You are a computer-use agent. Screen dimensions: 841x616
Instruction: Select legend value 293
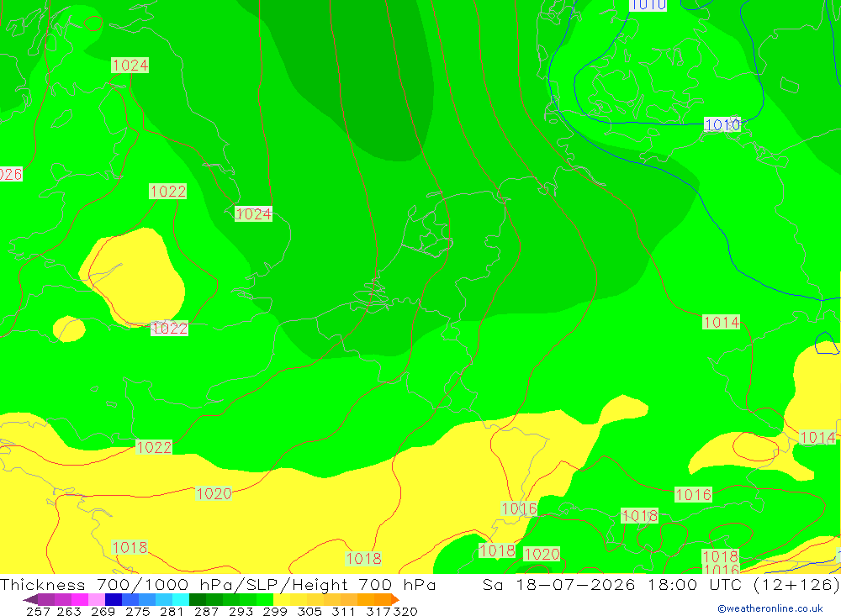(x=241, y=611)
